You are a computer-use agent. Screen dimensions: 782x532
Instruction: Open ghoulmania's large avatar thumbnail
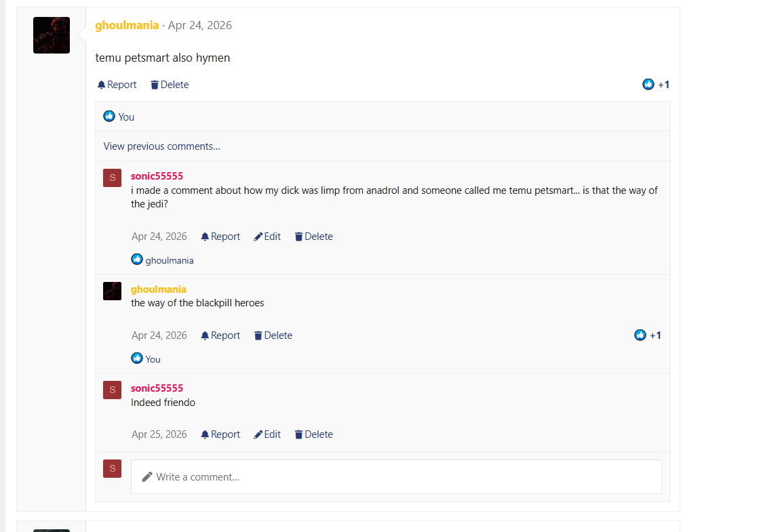(x=52, y=35)
